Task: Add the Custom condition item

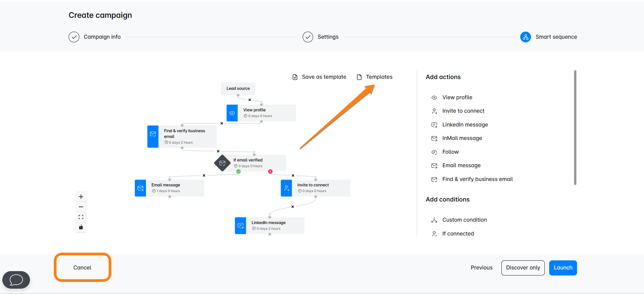Action: (x=464, y=220)
